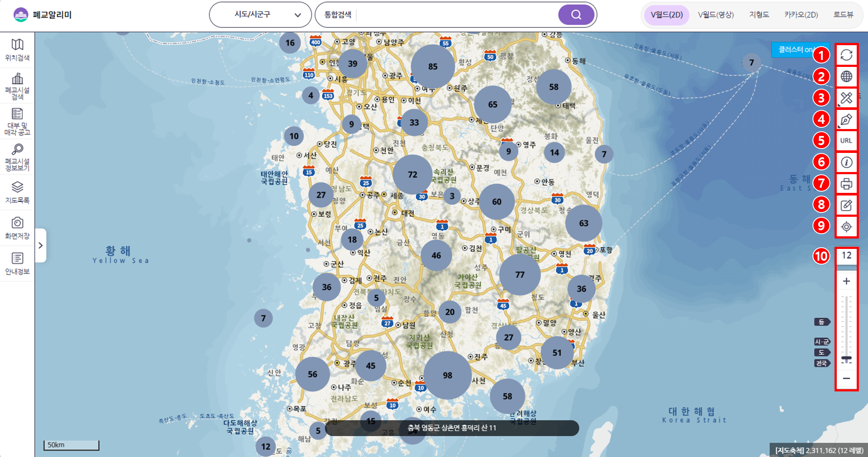Viewport: 868px width, 457px height.
Task: Switch base map to V월드(영상)
Action: 716,15
